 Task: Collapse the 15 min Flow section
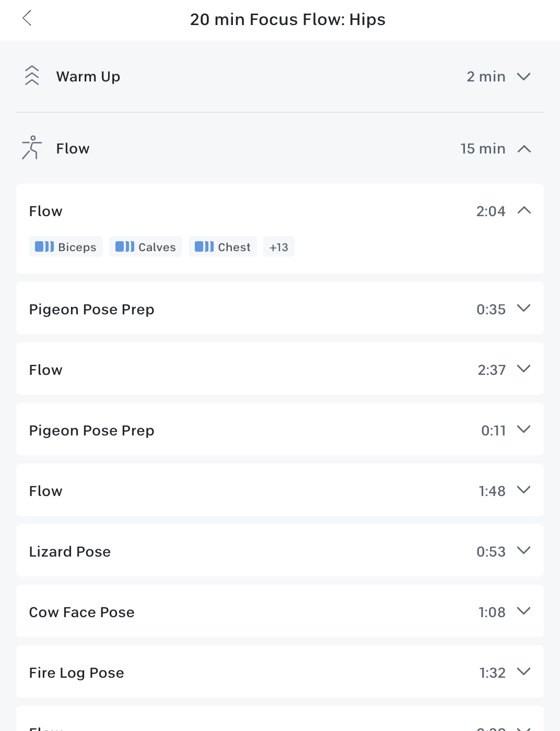pyautogui.click(x=523, y=149)
